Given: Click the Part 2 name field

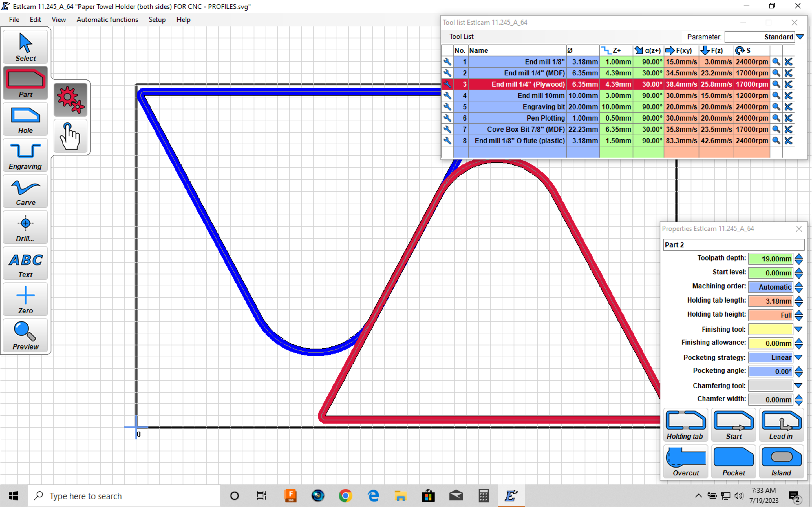Looking at the screenshot, I should click(x=733, y=245).
